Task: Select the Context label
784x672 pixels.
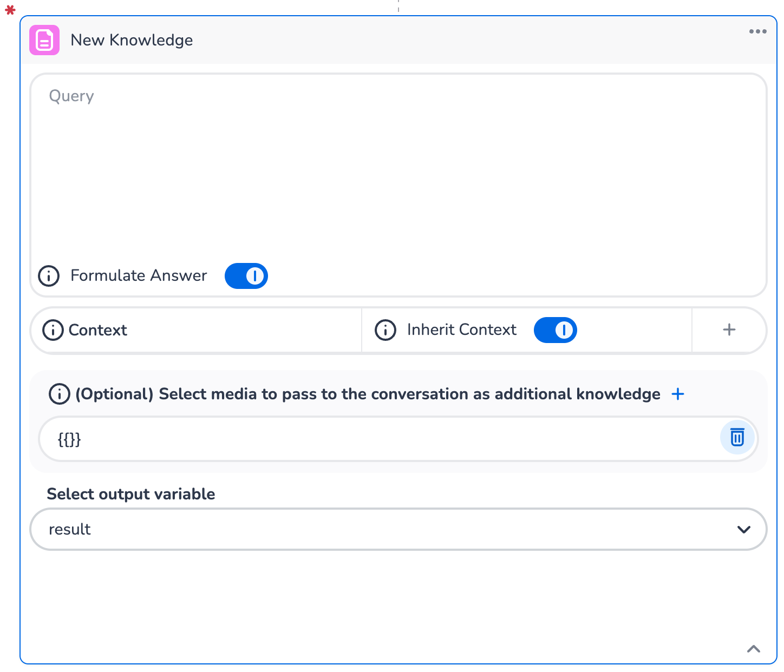Action: 98,330
